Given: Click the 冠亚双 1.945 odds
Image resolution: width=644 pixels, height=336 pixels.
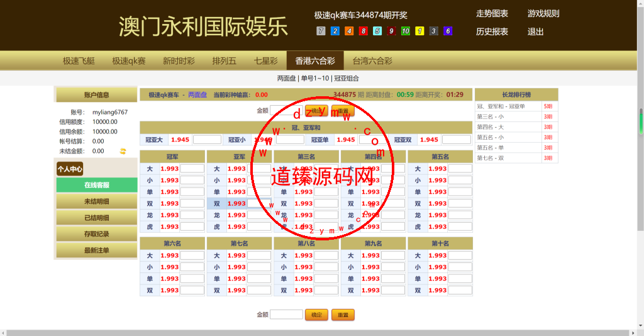Looking at the screenshot, I should click(x=429, y=140).
